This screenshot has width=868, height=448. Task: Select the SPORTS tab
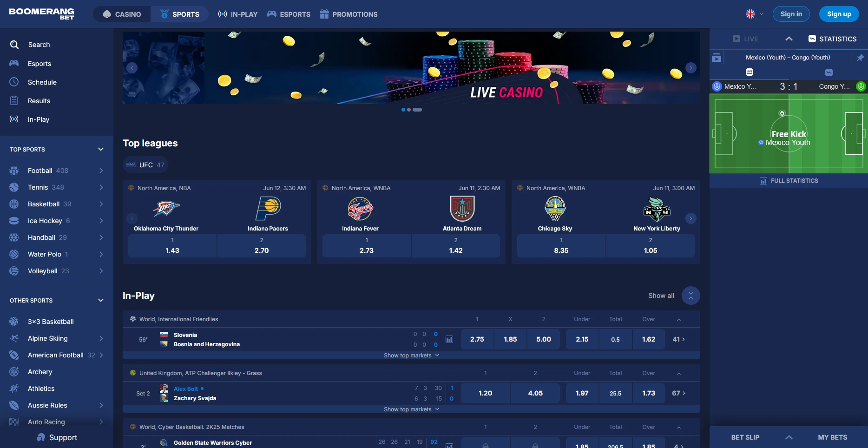coord(179,14)
